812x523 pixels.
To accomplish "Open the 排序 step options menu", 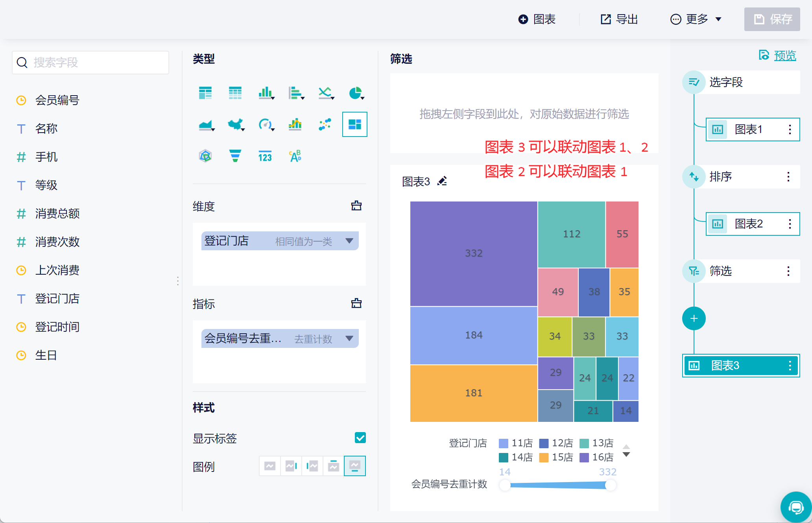I will pyautogui.click(x=788, y=177).
